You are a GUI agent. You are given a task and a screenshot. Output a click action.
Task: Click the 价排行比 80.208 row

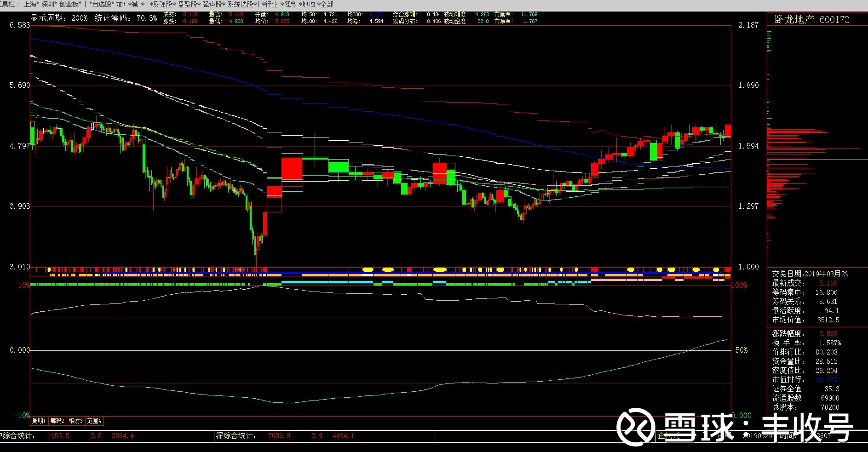click(x=805, y=352)
